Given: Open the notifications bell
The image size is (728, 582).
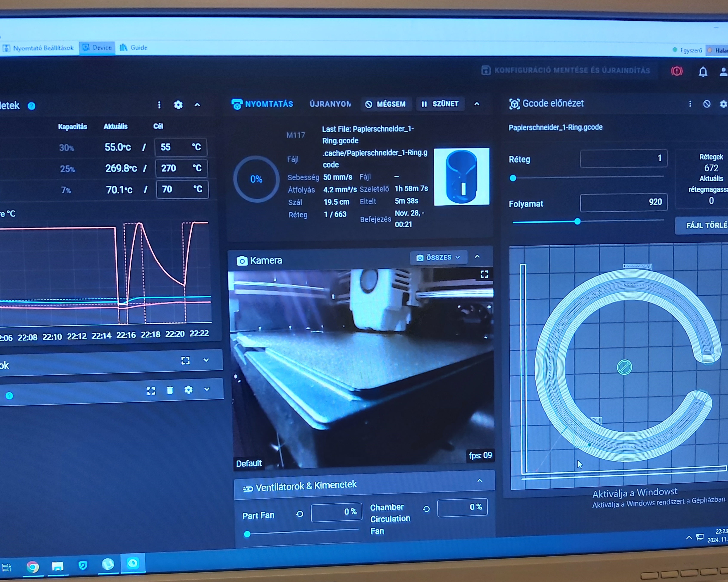Looking at the screenshot, I should [x=703, y=72].
